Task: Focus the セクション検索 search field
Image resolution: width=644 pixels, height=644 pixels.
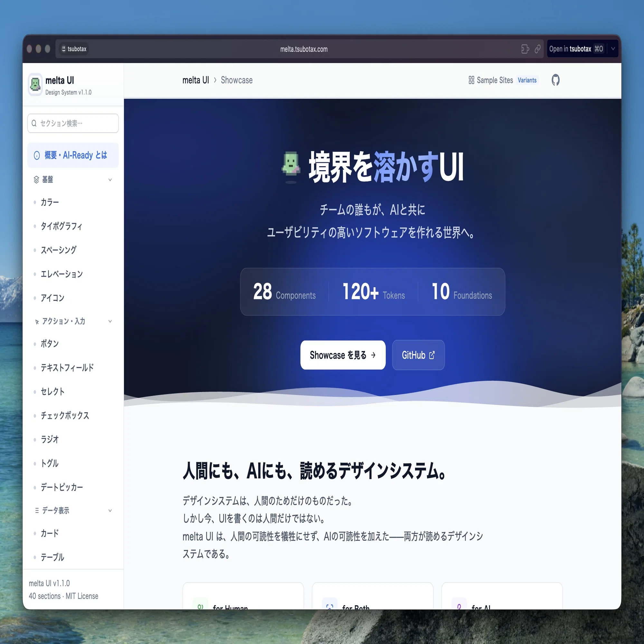Action: coord(73,123)
